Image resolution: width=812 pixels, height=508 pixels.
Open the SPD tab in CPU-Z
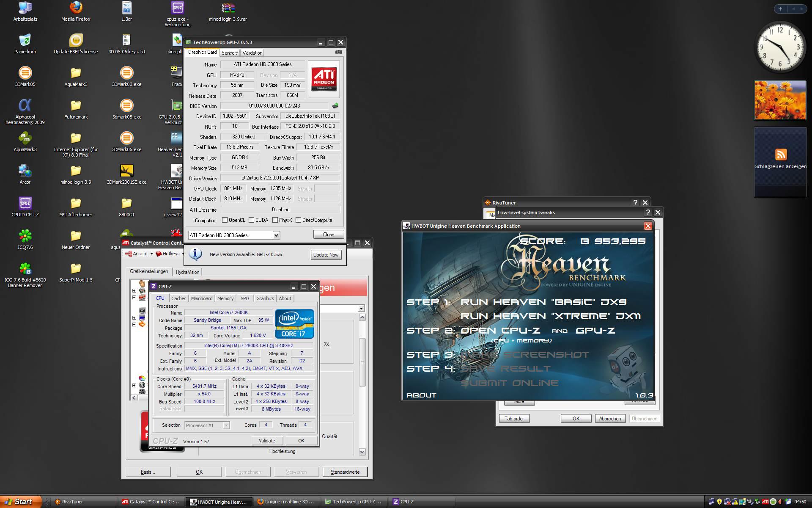tap(244, 298)
